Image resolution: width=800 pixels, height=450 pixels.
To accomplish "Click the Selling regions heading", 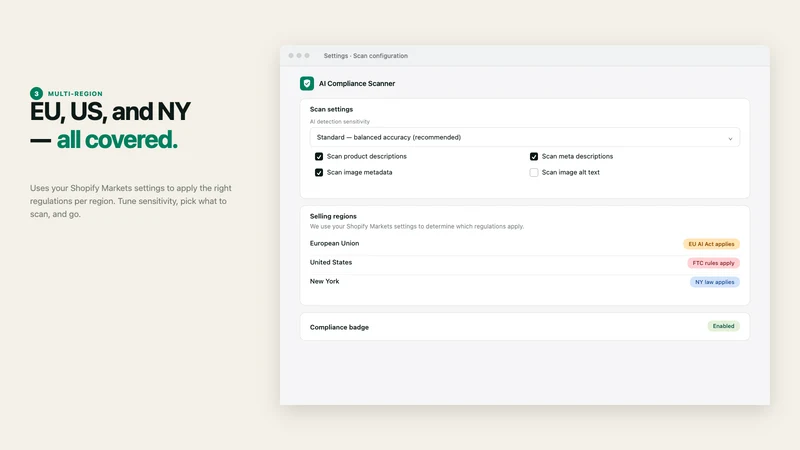I will [333, 216].
